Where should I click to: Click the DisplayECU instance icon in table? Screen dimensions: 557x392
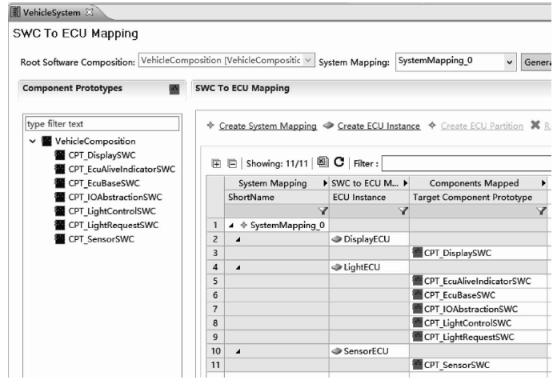[x=337, y=239]
